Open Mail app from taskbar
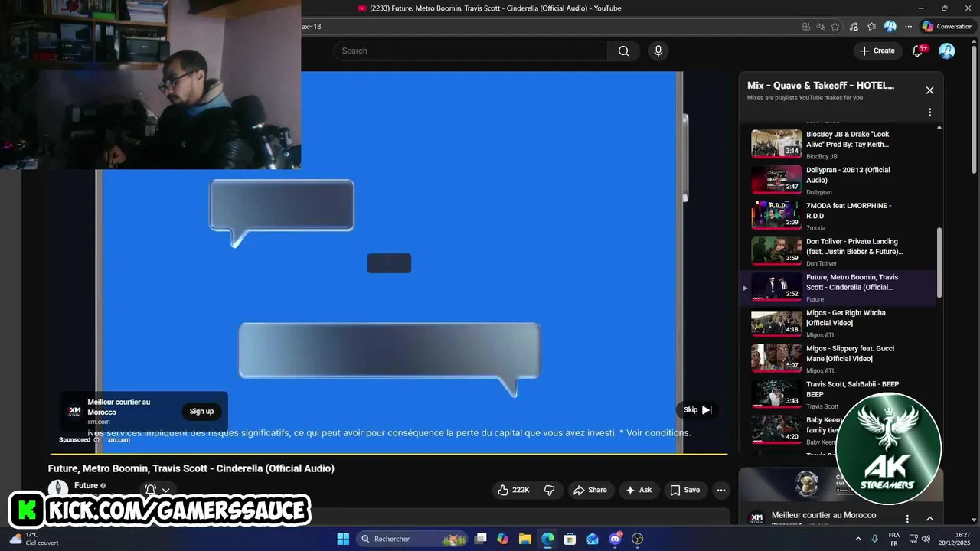The width and height of the screenshot is (980, 551). click(x=592, y=539)
